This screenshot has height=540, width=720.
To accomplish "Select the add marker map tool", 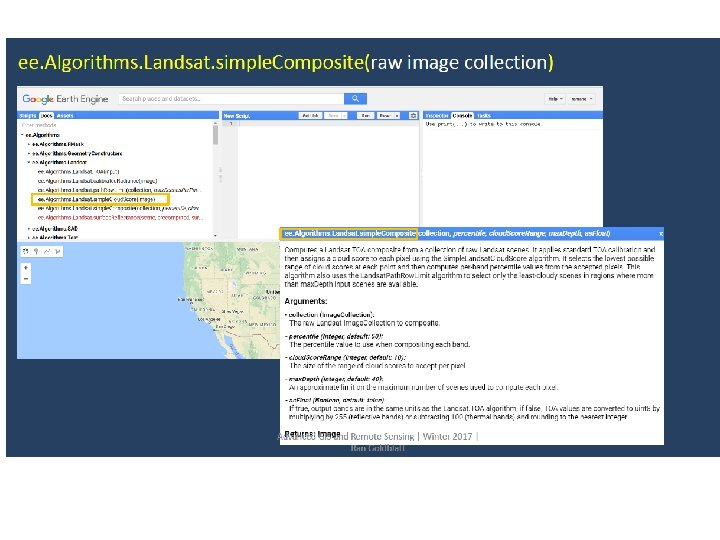I will (36, 251).
